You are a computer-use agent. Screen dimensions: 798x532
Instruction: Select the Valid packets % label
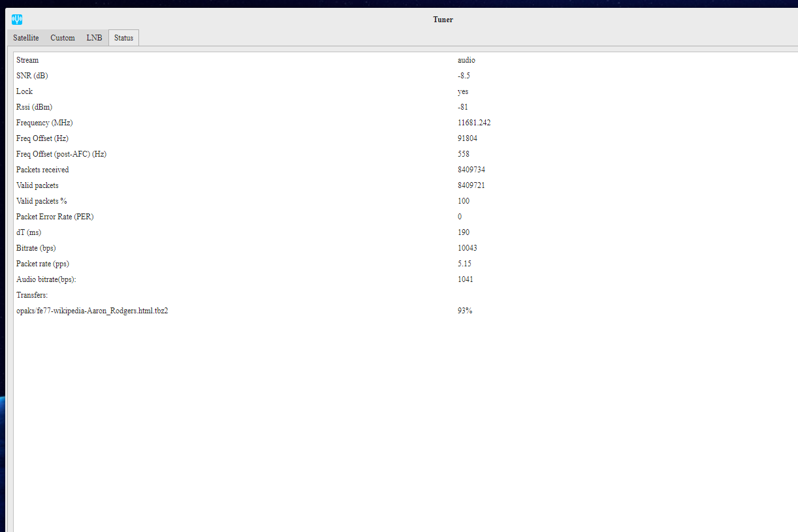[42, 201]
